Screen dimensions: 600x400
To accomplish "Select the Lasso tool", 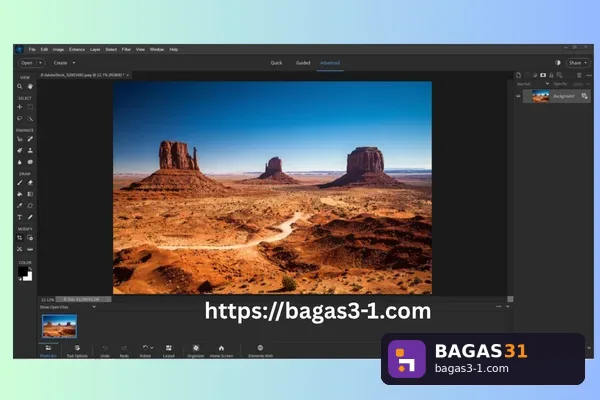I will 20,119.
